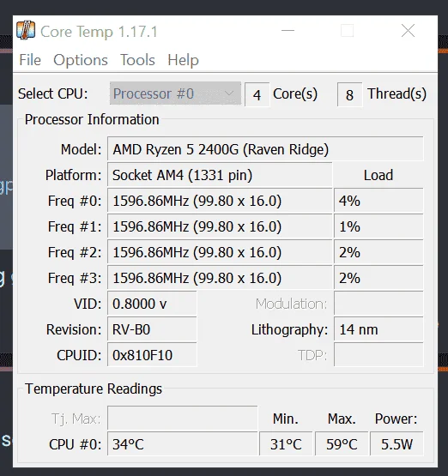Click the 2% load value for Freq #3
Screen dimensions: 448x476
(378, 278)
